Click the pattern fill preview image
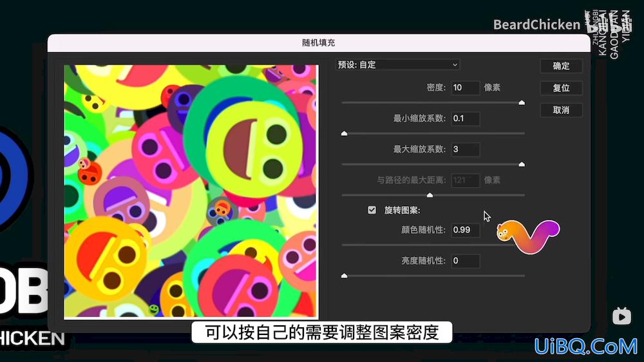Image resolution: width=644 pixels, height=362 pixels. tap(191, 191)
